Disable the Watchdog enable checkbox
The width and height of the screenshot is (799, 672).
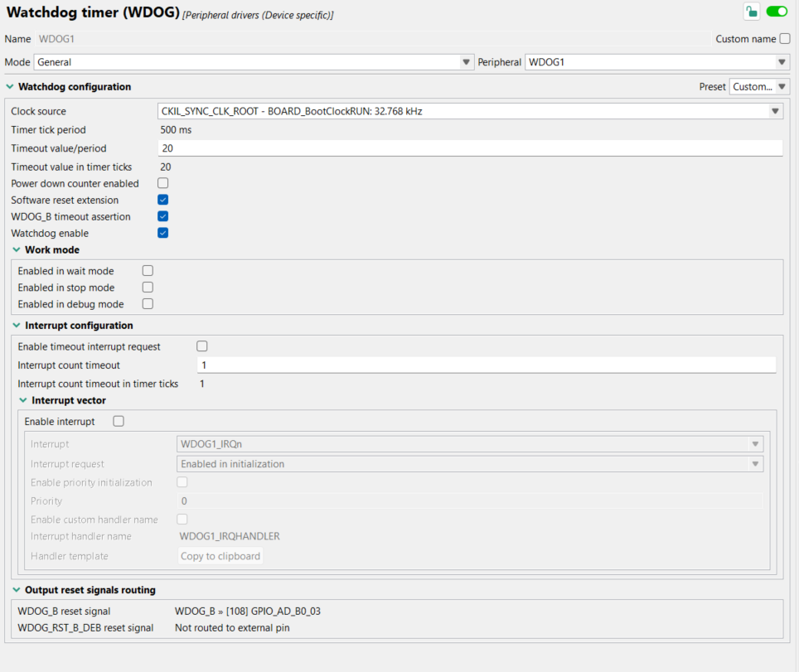tap(162, 233)
